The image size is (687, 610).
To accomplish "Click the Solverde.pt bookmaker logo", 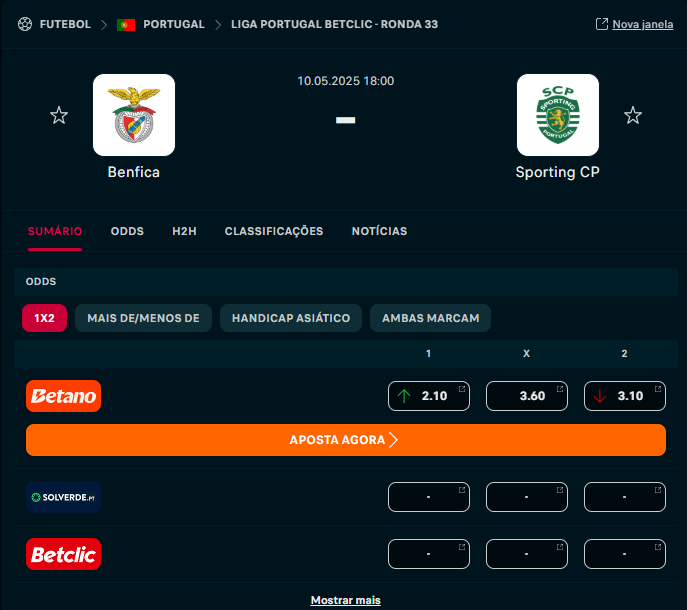I will click(x=64, y=497).
